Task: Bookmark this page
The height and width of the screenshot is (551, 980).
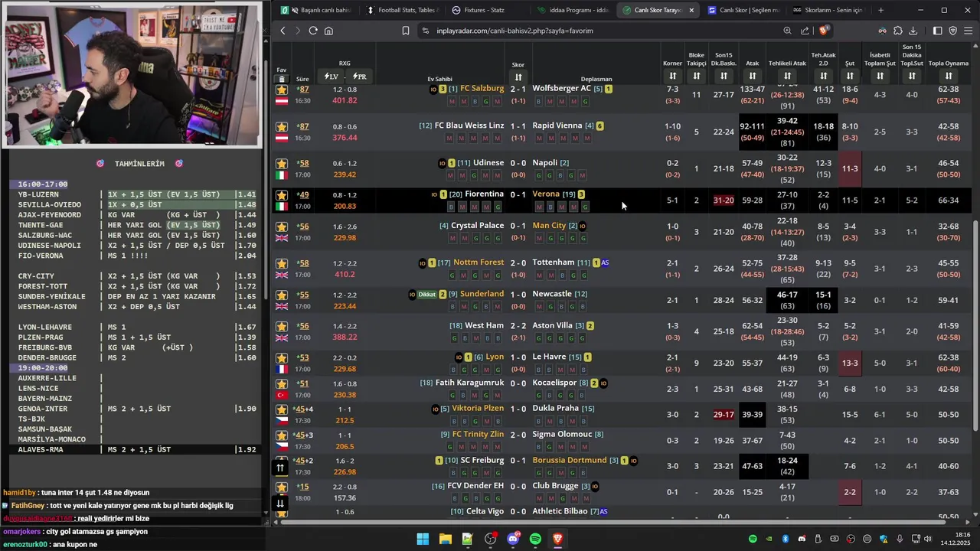Action: 406,31
